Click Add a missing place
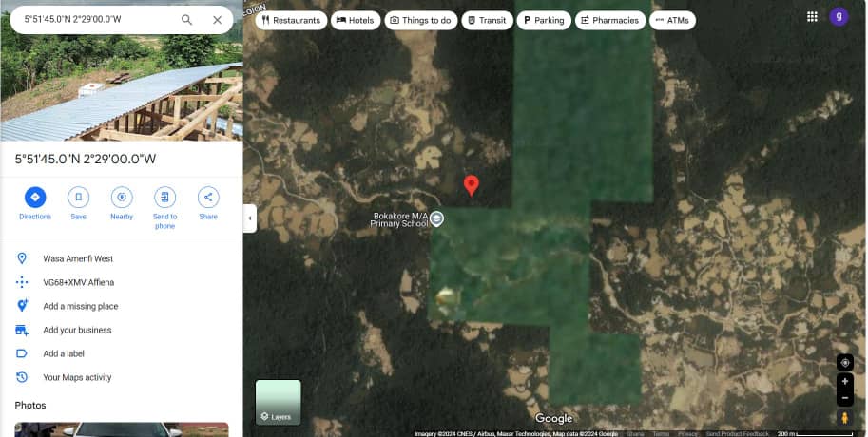 click(122, 306)
